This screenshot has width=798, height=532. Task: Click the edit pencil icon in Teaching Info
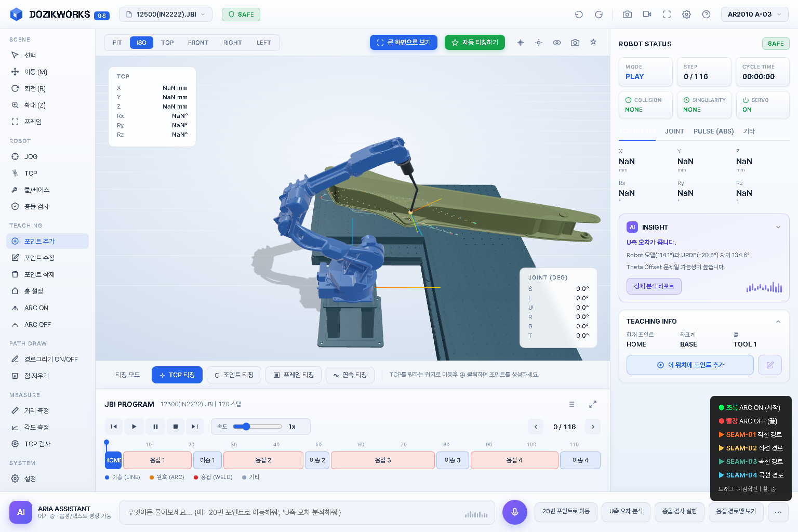pos(770,365)
